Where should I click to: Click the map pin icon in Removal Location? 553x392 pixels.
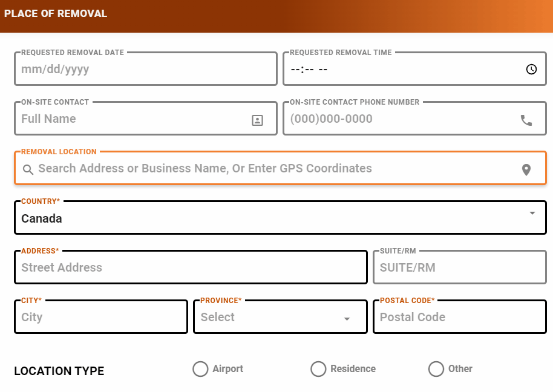pos(526,170)
